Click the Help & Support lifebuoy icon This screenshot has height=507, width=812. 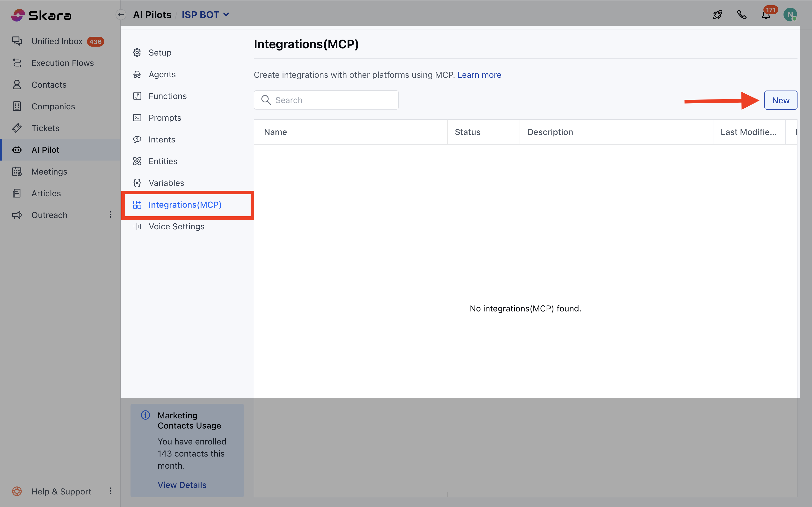pyautogui.click(x=17, y=491)
